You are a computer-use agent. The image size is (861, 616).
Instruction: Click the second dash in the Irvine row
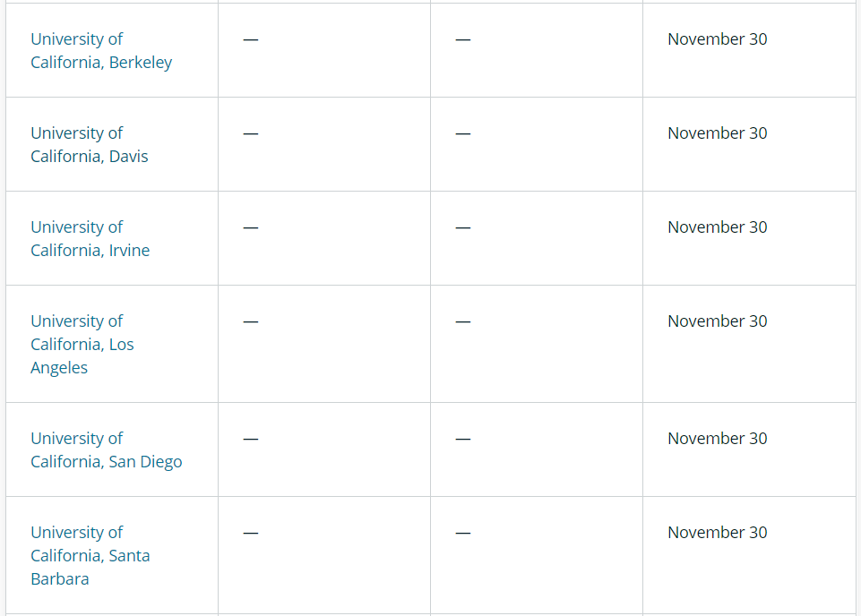462,228
